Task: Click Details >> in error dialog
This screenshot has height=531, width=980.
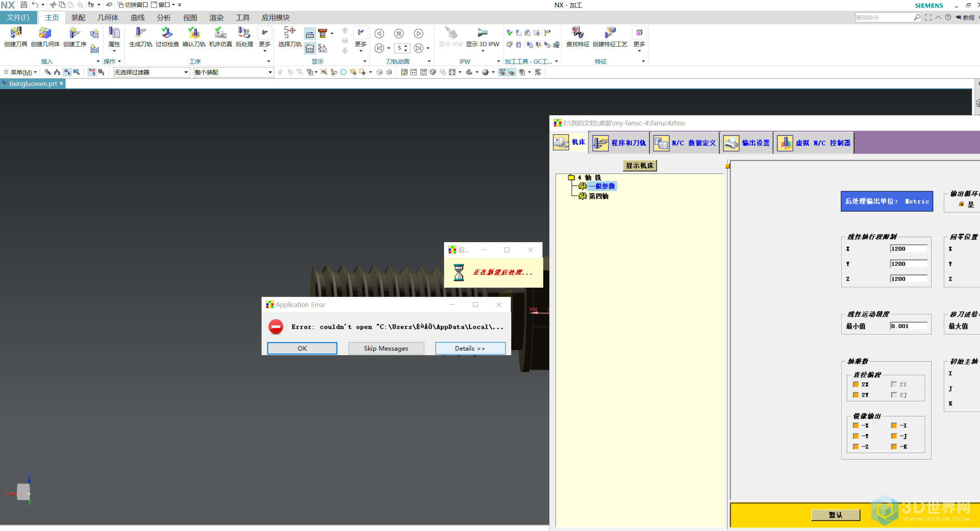Action: pos(470,348)
